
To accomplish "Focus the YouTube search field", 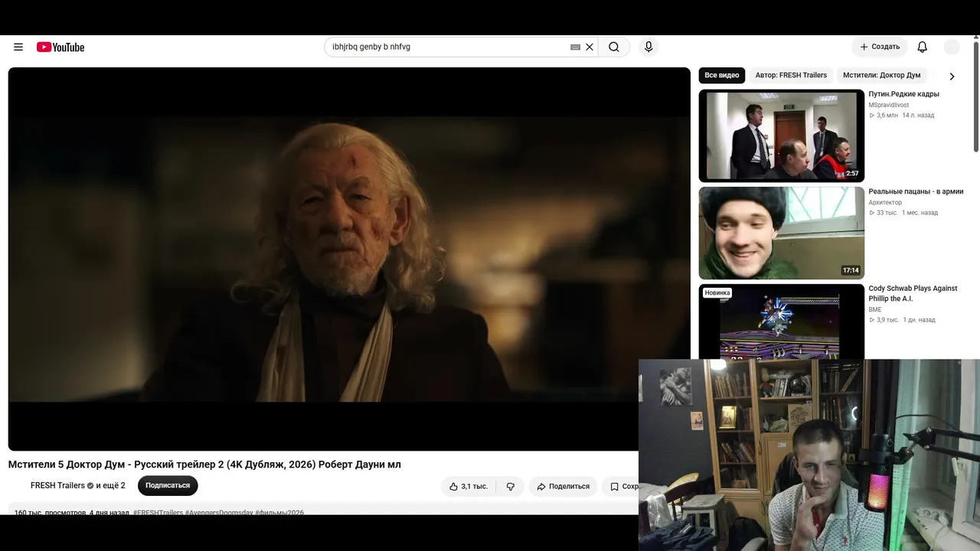I will (448, 47).
